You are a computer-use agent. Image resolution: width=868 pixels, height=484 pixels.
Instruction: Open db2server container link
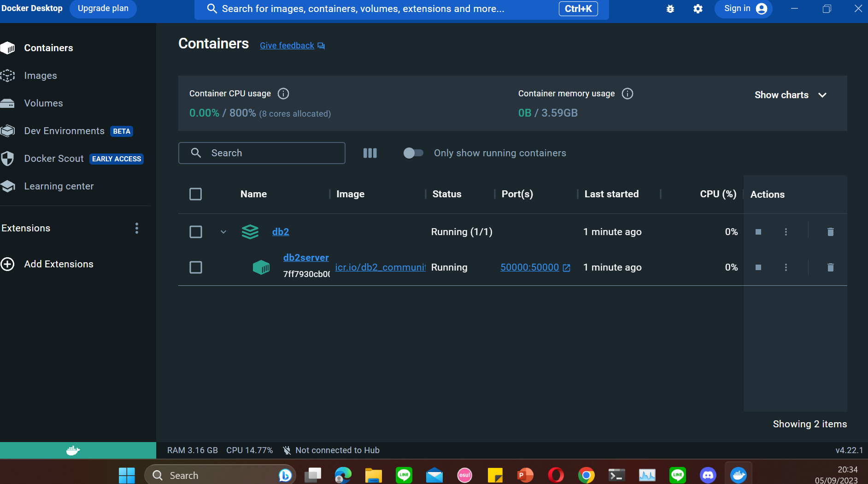[x=306, y=258]
